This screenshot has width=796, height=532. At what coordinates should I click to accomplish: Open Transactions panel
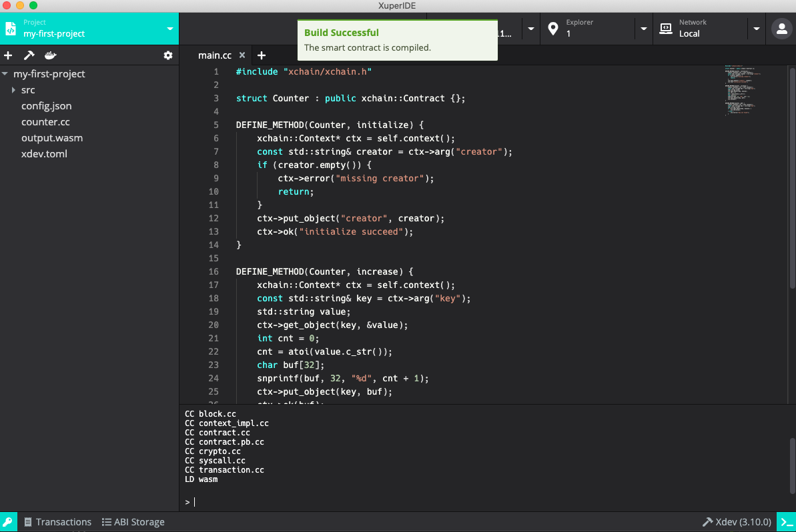click(58, 522)
